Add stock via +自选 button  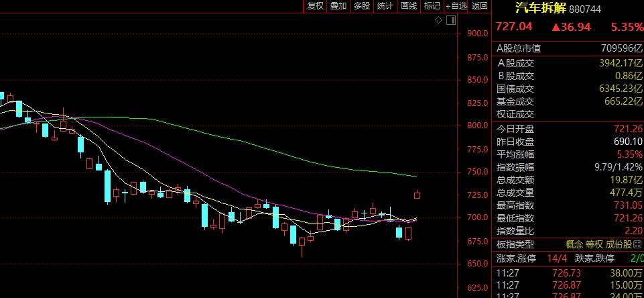[x=456, y=6]
